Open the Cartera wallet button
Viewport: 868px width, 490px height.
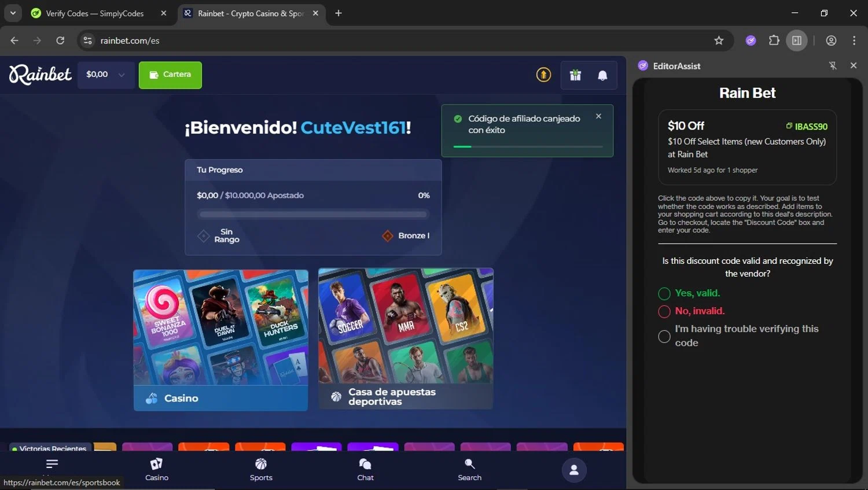pyautogui.click(x=170, y=75)
